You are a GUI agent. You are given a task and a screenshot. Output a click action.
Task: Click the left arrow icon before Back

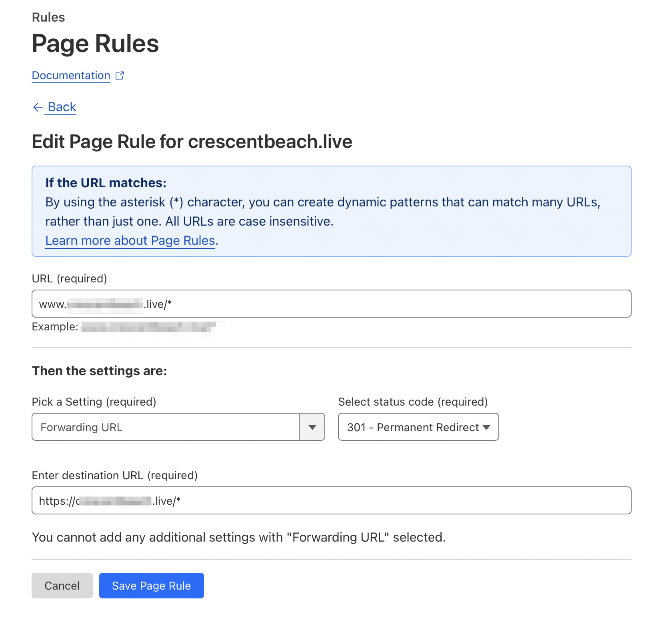(38, 107)
